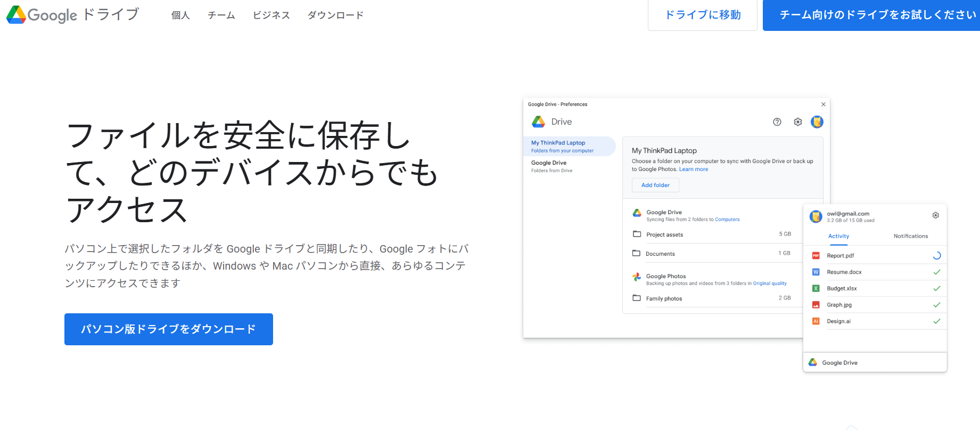Click the PDF icon next to Report.pdf
Image resolution: width=980 pixels, height=430 pixels.
(816, 256)
